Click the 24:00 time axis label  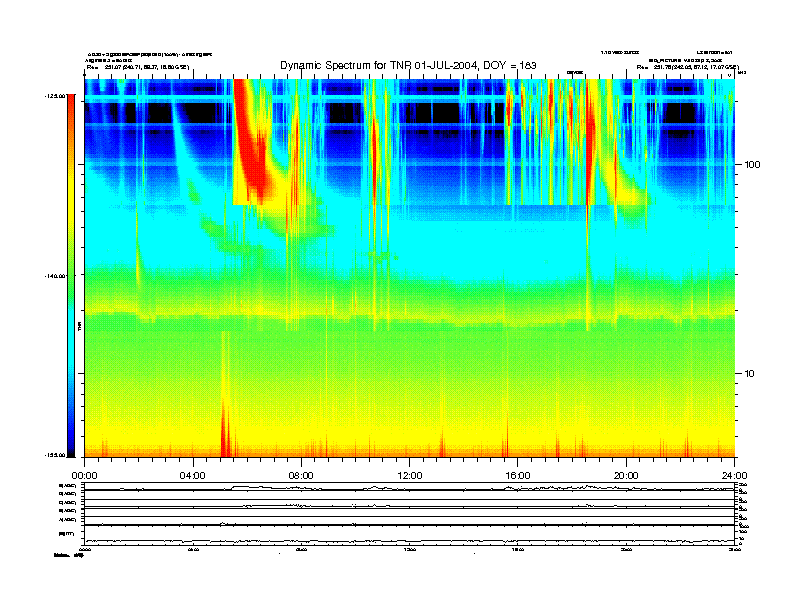(x=734, y=475)
